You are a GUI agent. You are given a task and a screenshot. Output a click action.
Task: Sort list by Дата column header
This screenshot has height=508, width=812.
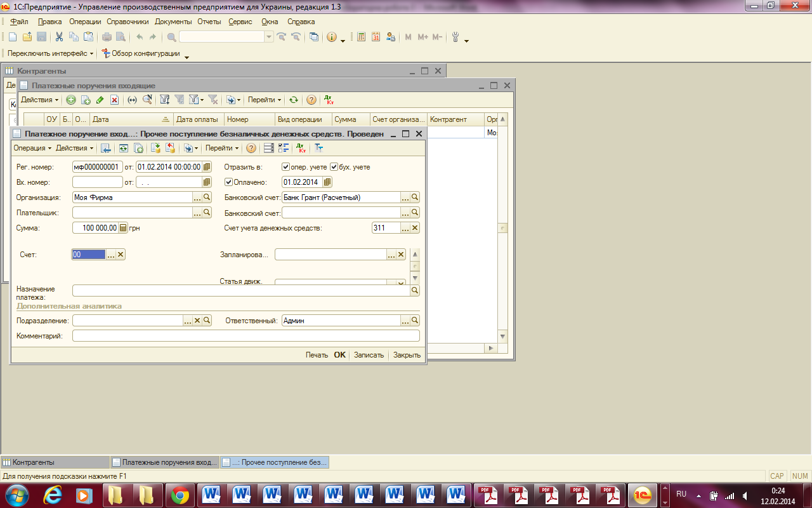coord(131,119)
